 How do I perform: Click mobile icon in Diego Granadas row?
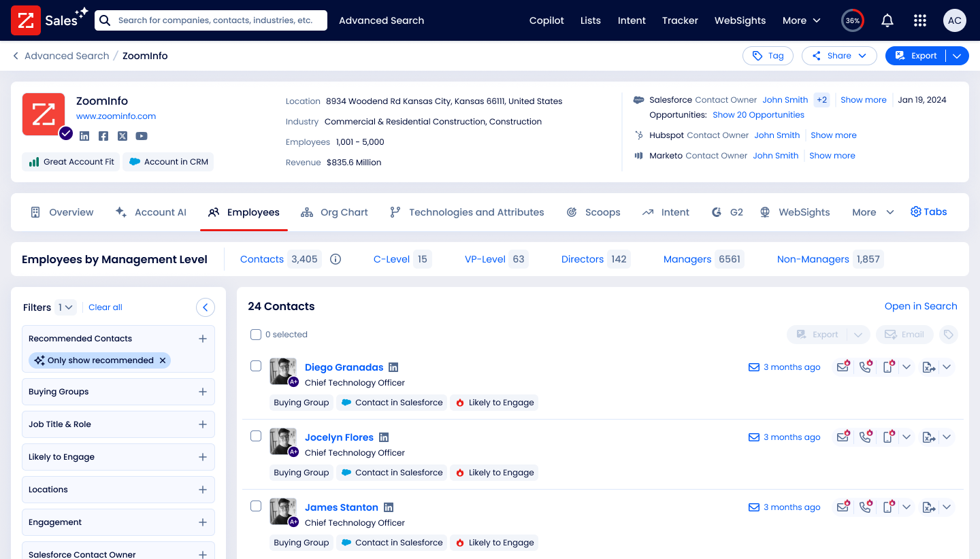[x=888, y=367]
